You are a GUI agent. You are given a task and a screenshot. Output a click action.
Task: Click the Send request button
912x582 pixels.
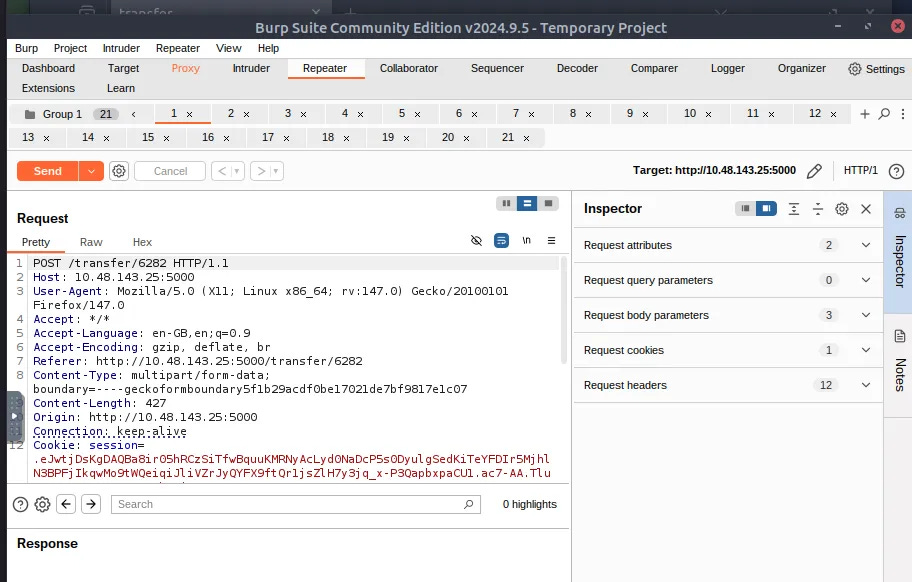(48, 171)
